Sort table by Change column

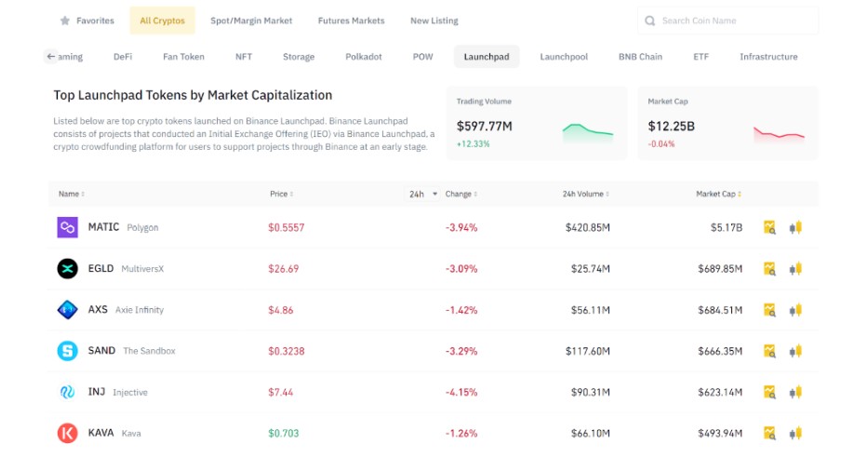point(461,194)
